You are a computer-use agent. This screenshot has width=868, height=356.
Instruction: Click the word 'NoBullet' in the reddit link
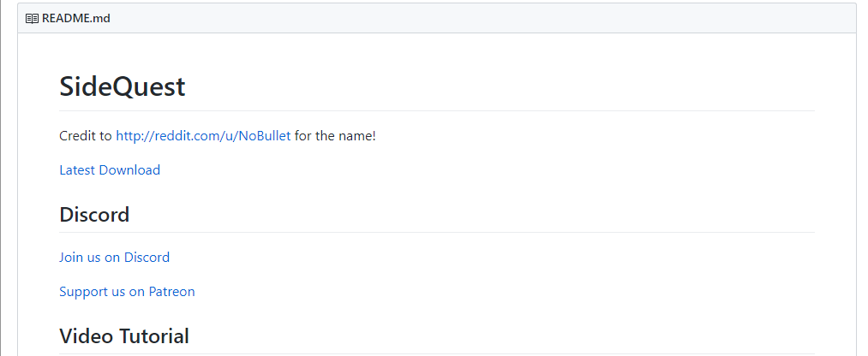[x=264, y=136]
